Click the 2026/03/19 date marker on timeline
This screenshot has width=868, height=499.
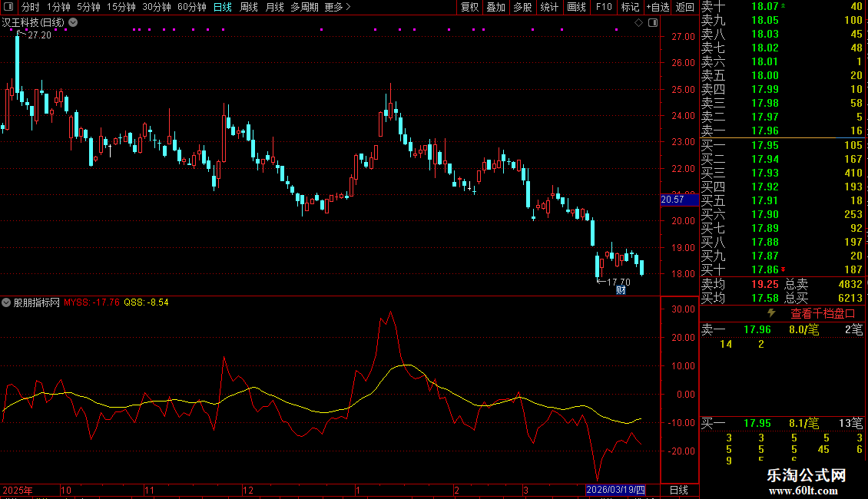(615, 490)
